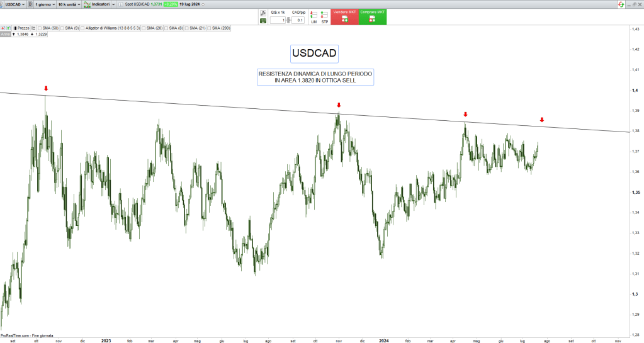
Task: Click the trading settings wrench icon
Action: click(263, 13)
